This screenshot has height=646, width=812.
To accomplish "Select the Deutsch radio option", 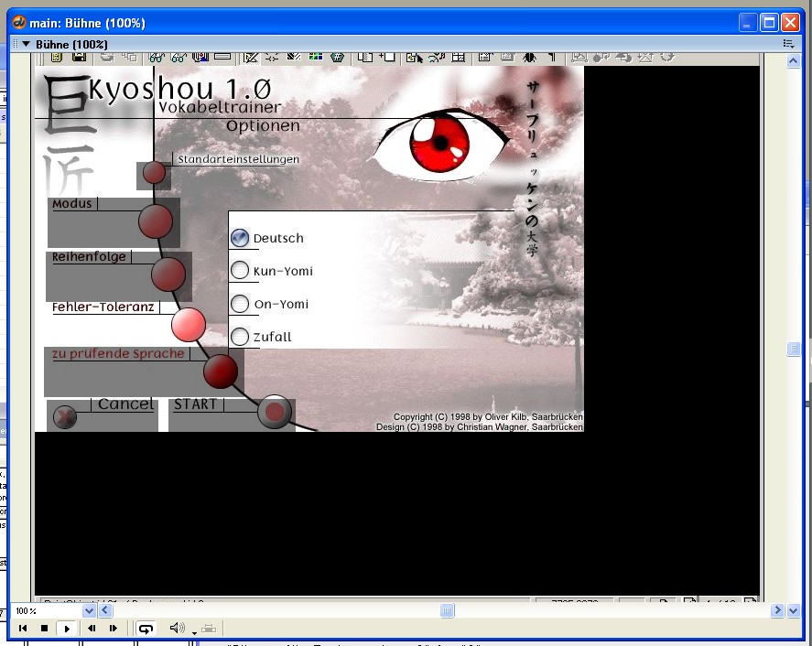I will tap(240, 238).
